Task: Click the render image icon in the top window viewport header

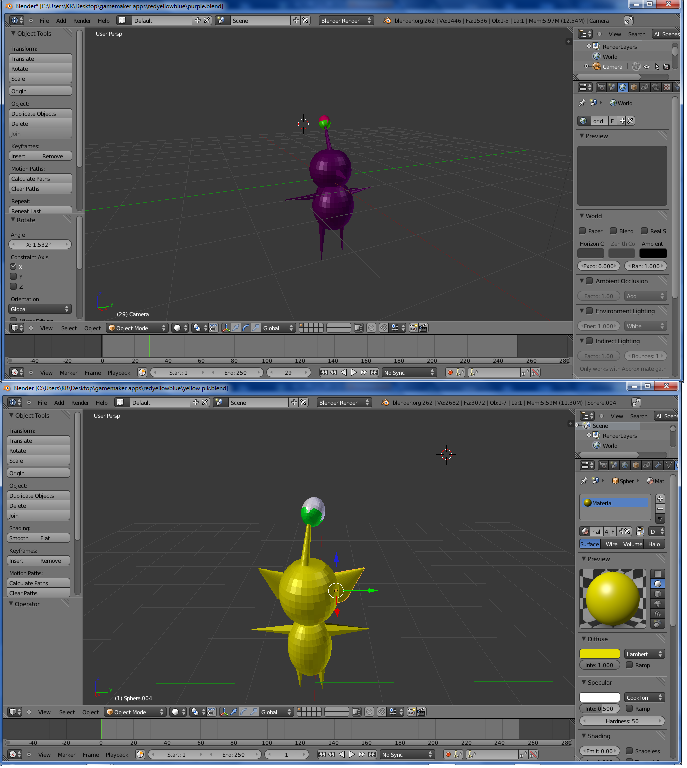Action: pyautogui.click(x=413, y=328)
